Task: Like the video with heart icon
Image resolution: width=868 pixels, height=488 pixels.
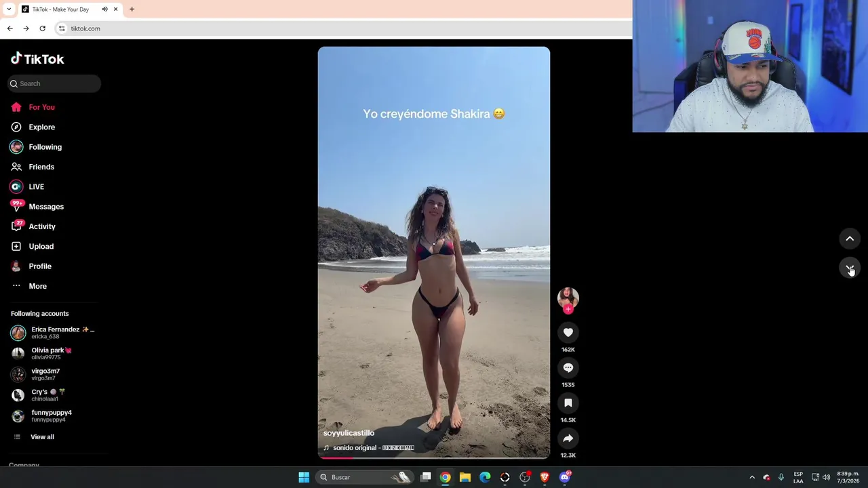Action: pos(568,332)
